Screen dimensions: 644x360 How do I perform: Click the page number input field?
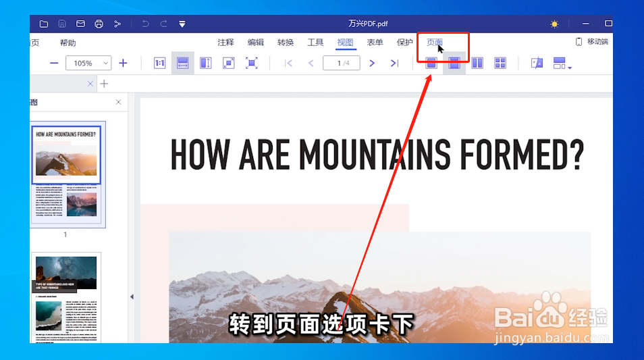[342, 63]
